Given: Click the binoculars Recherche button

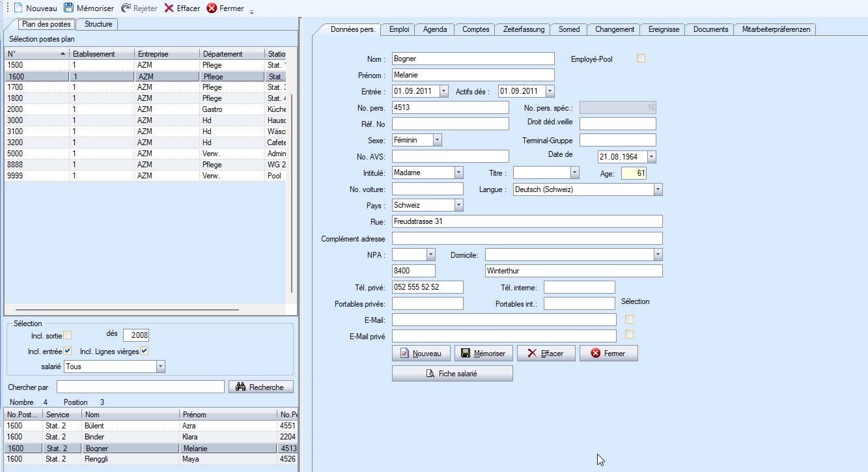Looking at the screenshot, I should (x=260, y=387).
